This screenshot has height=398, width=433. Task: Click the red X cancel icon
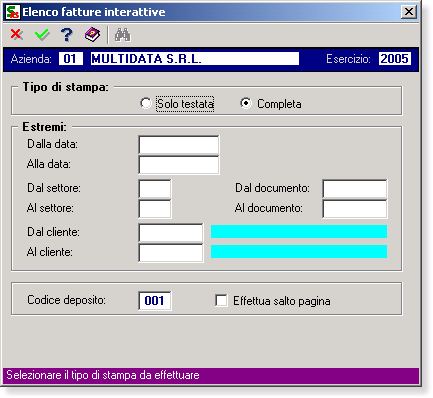tap(16, 34)
